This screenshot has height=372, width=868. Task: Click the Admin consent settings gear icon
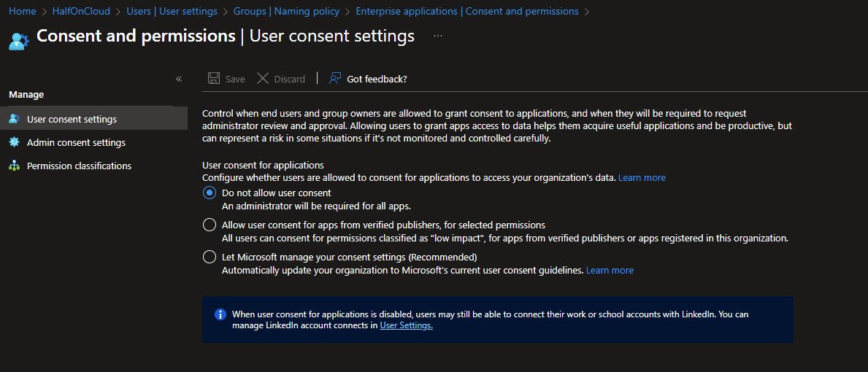pos(14,142)
